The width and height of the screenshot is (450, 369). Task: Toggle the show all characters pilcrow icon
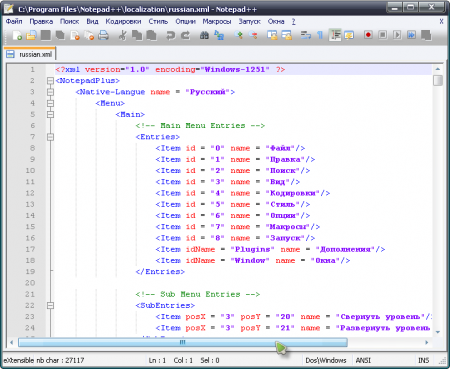point(320,35)
